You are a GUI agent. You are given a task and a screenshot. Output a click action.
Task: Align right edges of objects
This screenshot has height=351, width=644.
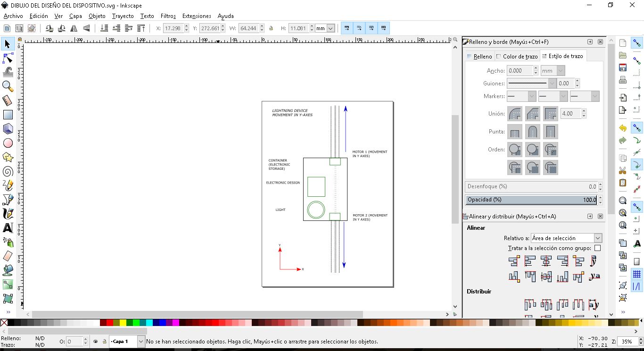[x=562, y=261]
